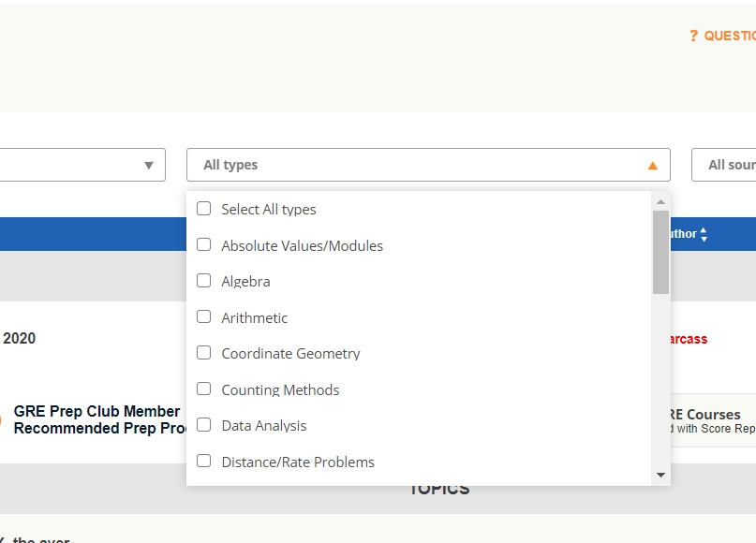Open the Carcass author profile link
This screenshot has width=756, height=543.
click(687, 339)
